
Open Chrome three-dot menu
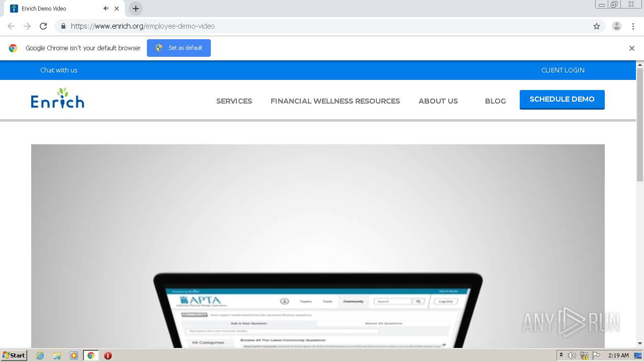click(x=633, y=26)
